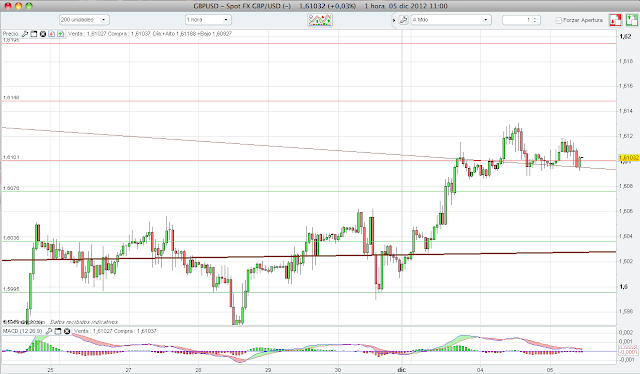The height and width of the screenshot is (374, 640).
Task: Click the 'dic' label on time axis
Action: tap(401, 370)
